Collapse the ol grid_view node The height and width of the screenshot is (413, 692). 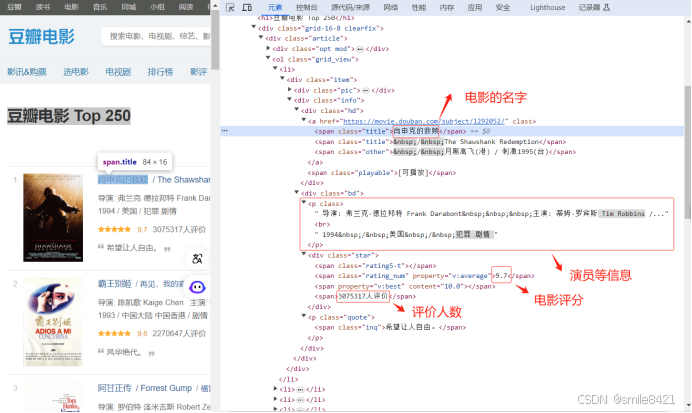(268, 58)
